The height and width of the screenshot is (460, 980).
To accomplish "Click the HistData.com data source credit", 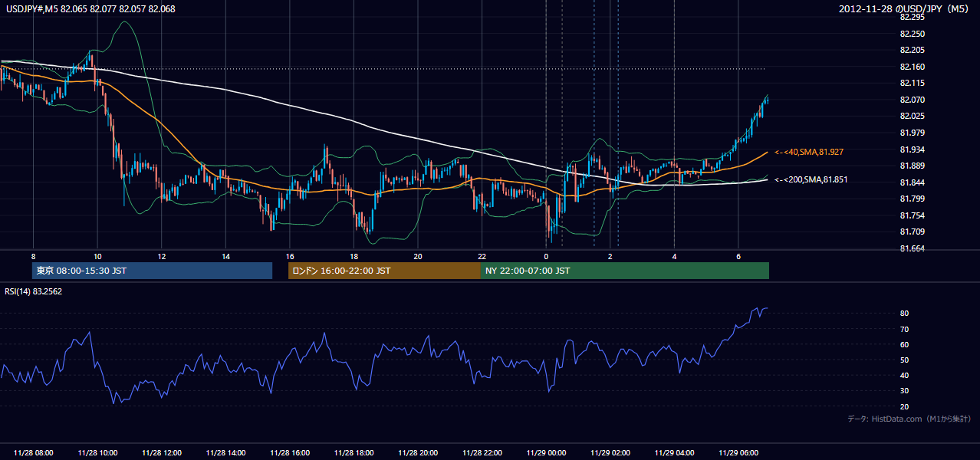I will tap(909, 419).
